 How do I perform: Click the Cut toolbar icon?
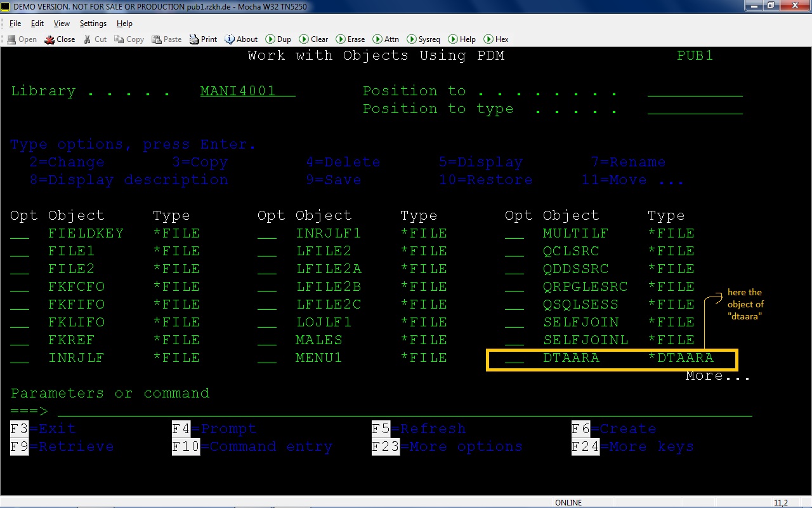click(x=94, y=39)
